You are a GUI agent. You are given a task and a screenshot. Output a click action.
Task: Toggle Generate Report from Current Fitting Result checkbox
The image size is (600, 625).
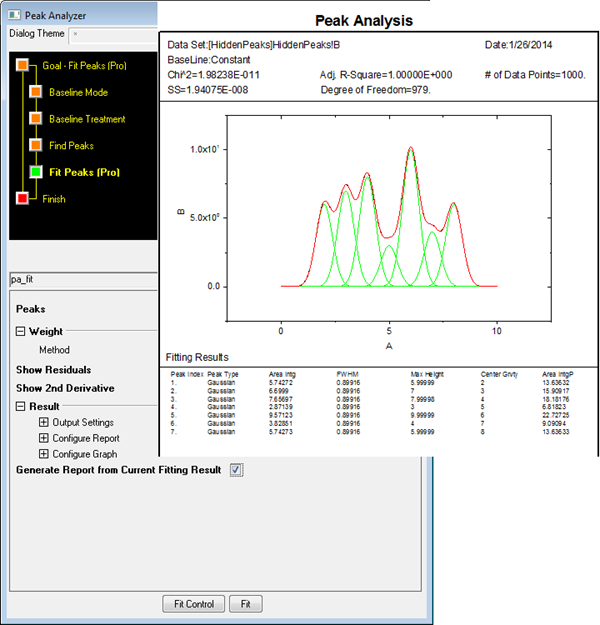(x=236, y=469)
